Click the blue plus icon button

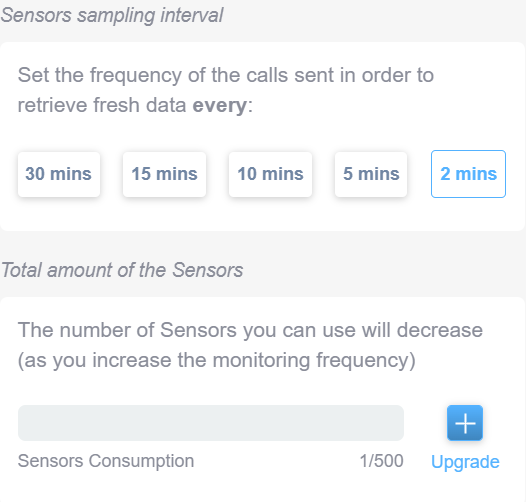click(465, 423)
